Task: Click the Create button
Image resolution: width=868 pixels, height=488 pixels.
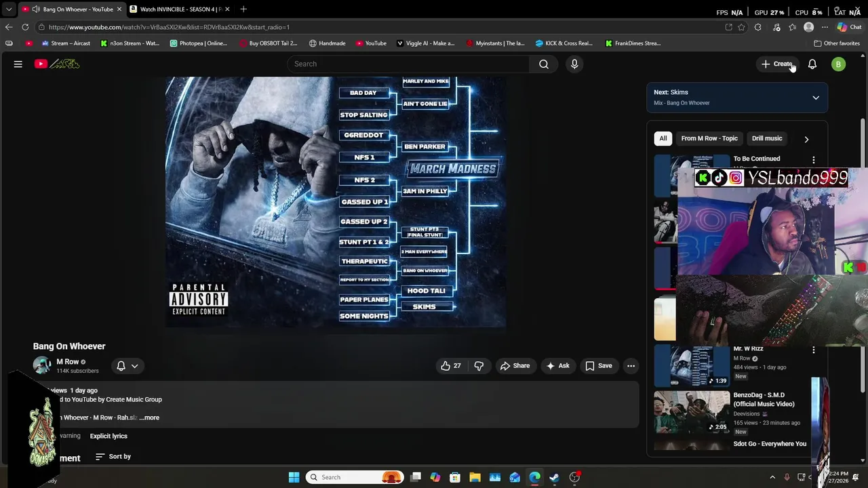Action: point(777,64)
